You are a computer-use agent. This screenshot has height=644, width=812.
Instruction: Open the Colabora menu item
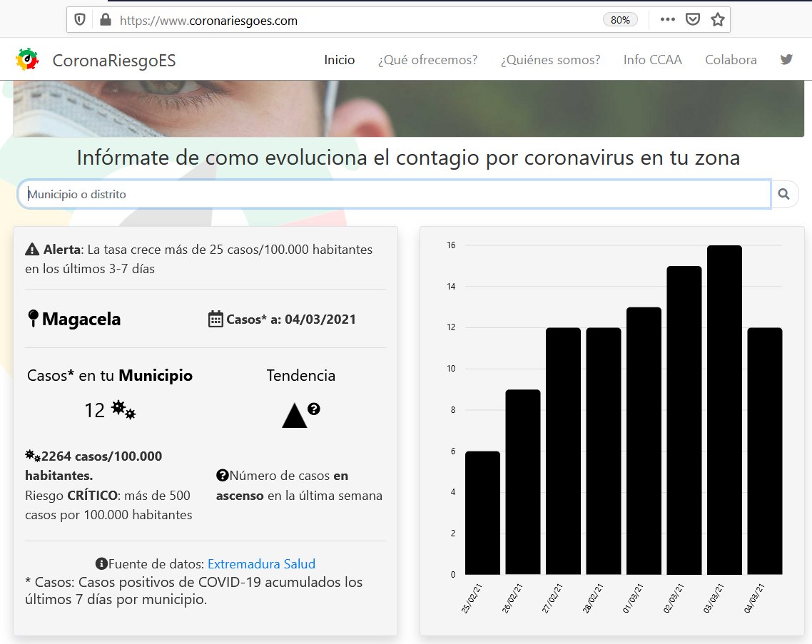pos(731,59)
